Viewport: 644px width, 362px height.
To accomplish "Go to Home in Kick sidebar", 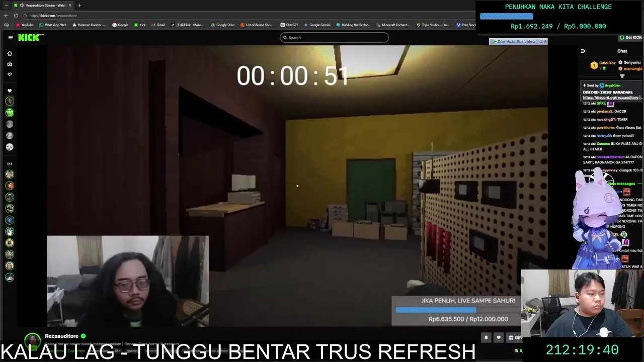I will pos(9,53).
